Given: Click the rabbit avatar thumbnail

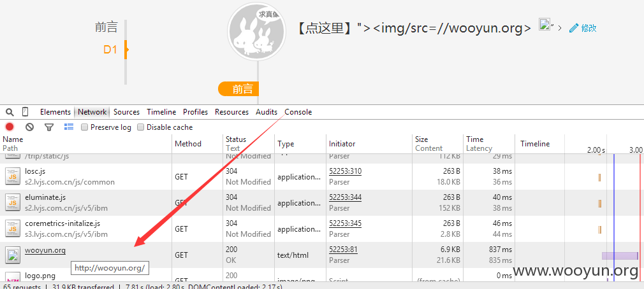Looking at the screenshot, I should [257, 32].
